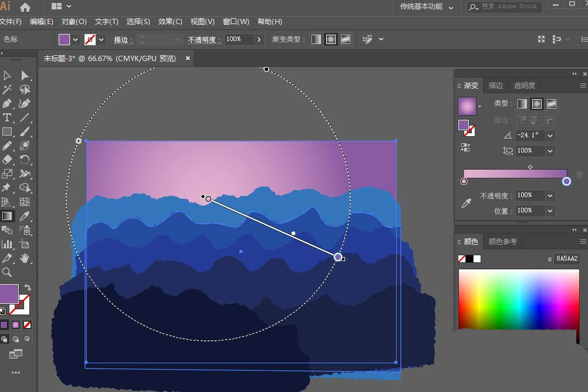The height and width of the screenshot is (392, 588).
Task: Enable Draw Behind mode
Action: [16, 339]
